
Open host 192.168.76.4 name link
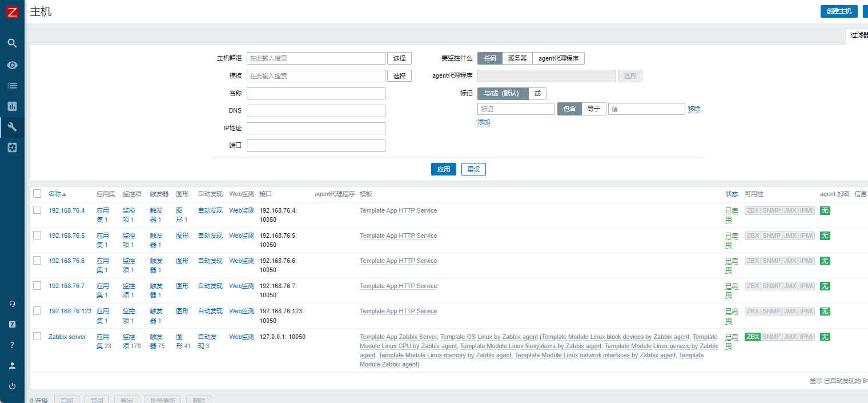[x=66, y=210]
